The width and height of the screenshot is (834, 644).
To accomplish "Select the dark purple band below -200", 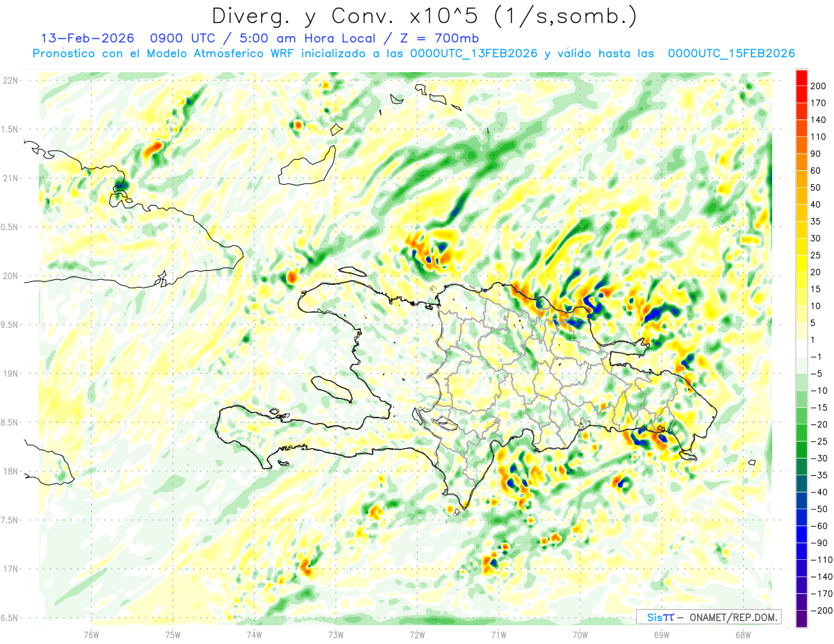I will coord(802,619).
